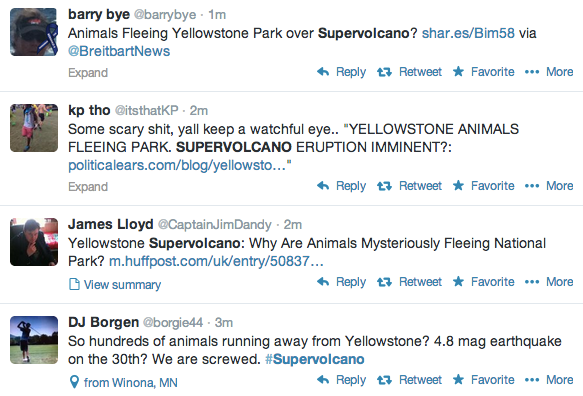Open More options on barry bye's tweet

tap(549, 72)
